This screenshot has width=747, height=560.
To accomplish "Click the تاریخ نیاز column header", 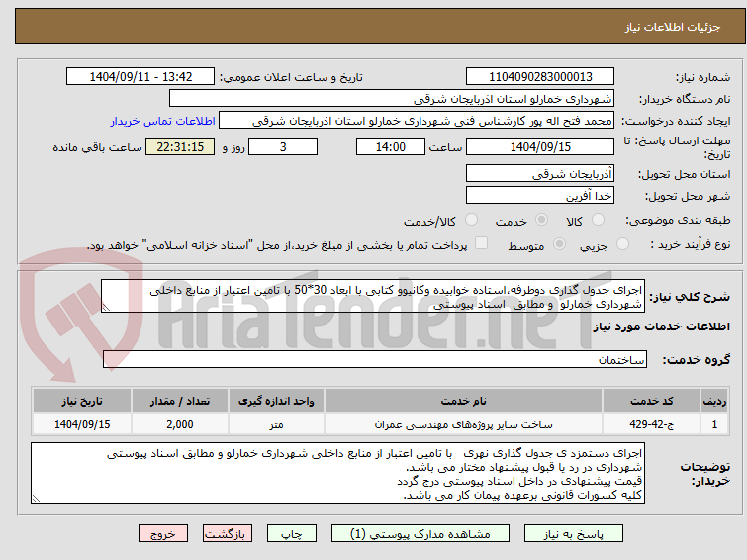I will coord(82,401).
